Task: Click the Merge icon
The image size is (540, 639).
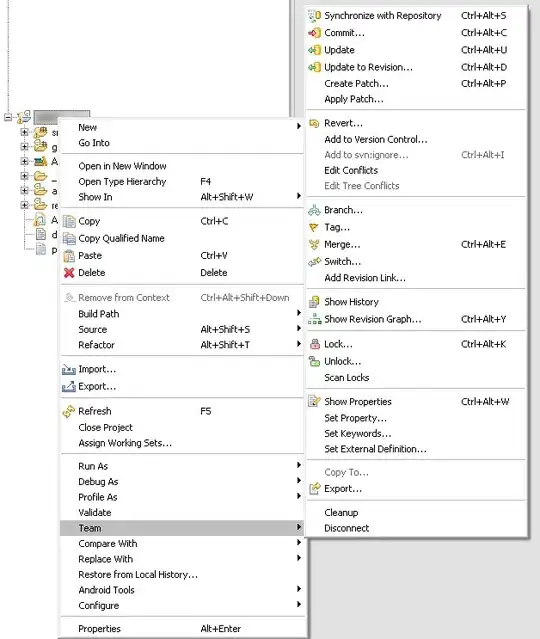Action: pyautogui.click(x=315, y=245)
